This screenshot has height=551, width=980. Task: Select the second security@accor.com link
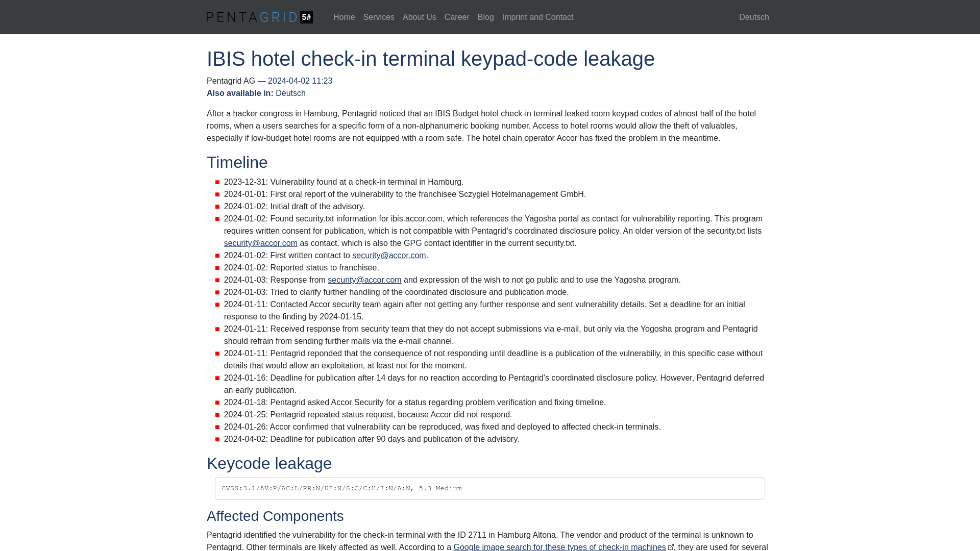[x=389, y=255]
